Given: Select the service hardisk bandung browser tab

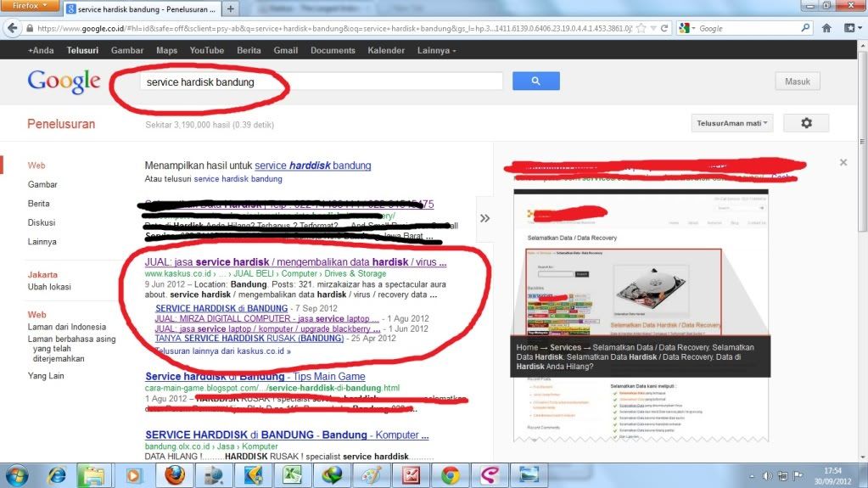Looking at the screenshot, I should [x=143, y=9].
